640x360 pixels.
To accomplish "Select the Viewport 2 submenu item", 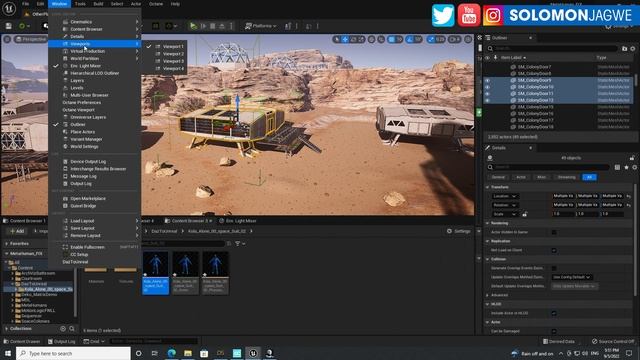I will [173, 54].
